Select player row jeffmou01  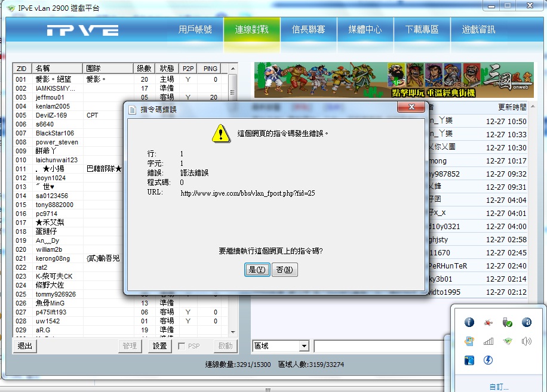[121, 98]
